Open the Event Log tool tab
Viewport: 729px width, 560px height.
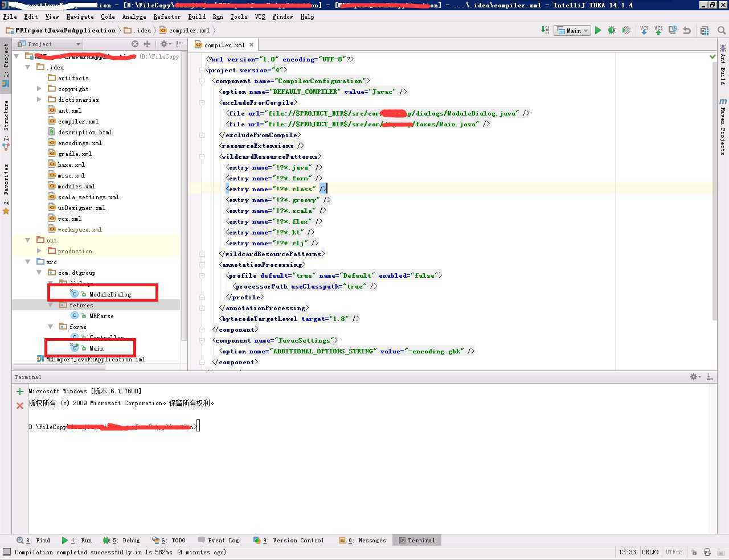[x=218, y=540]
